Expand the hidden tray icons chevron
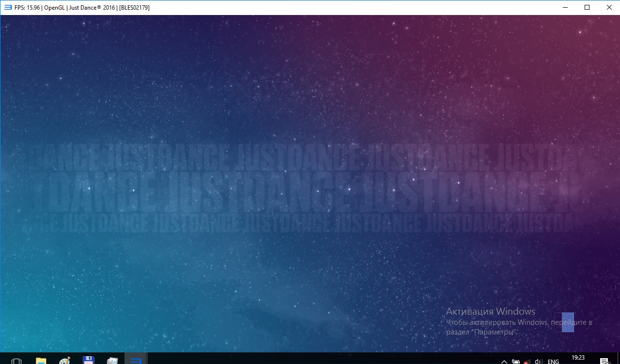This screenshot has width=620, height=364. coord(504,361)
